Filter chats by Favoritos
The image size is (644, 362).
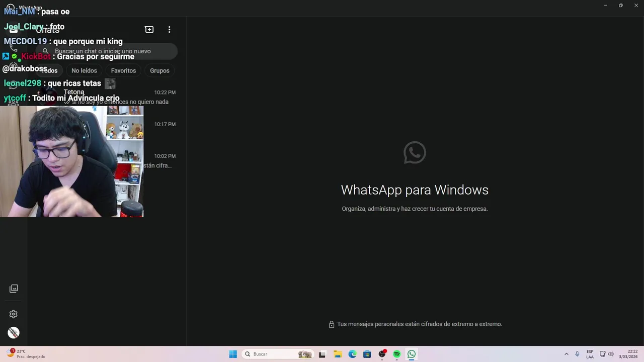pos(123,70)
